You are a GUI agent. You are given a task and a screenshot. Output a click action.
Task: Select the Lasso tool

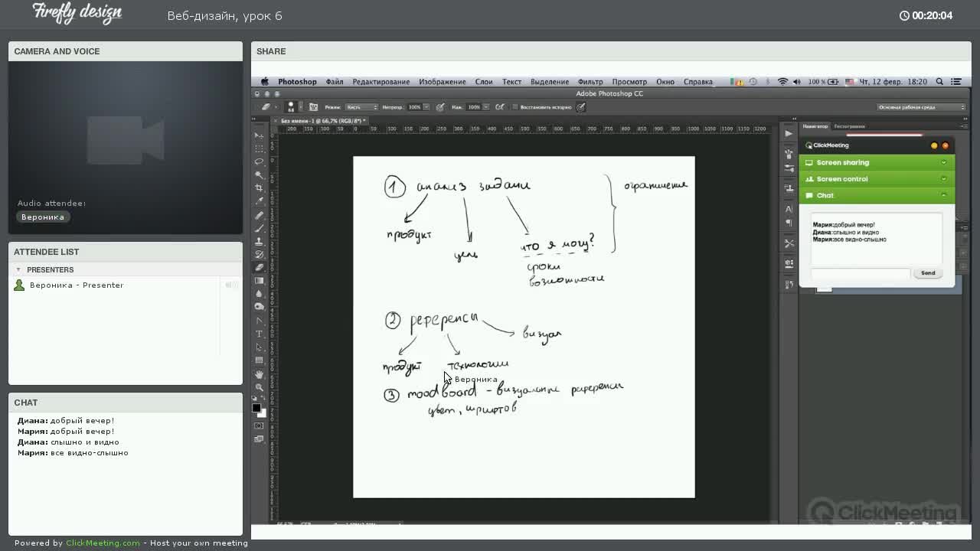point(260,161)
